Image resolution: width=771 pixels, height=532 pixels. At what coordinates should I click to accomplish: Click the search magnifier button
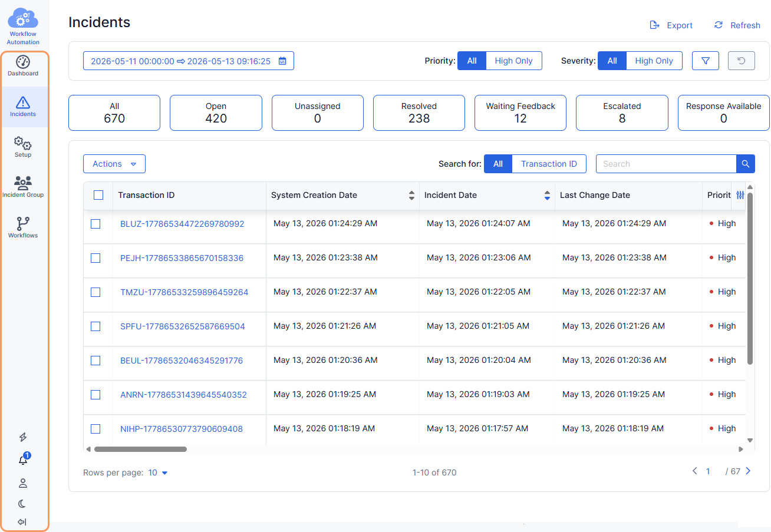(x=746, y=164)
